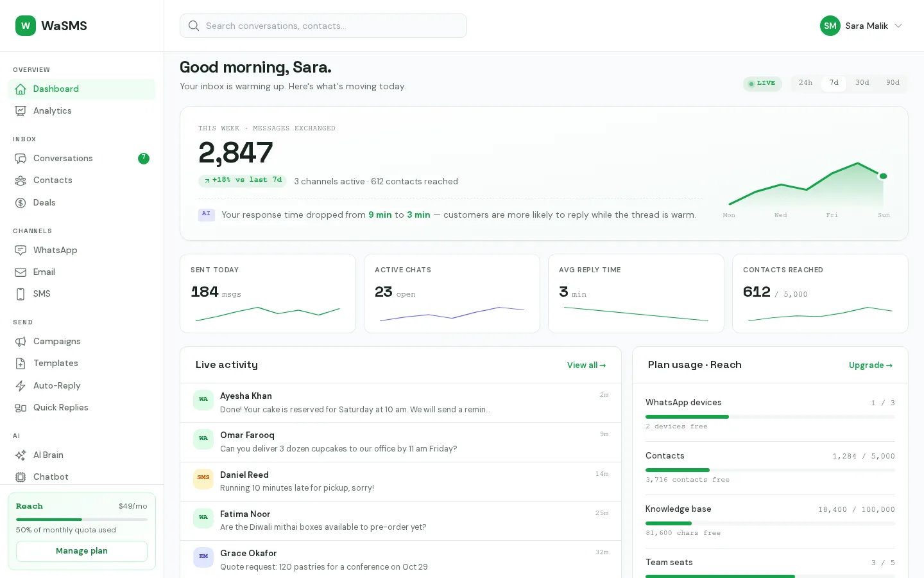Click the Upgrade link in Plan usage

pos(871,365)
